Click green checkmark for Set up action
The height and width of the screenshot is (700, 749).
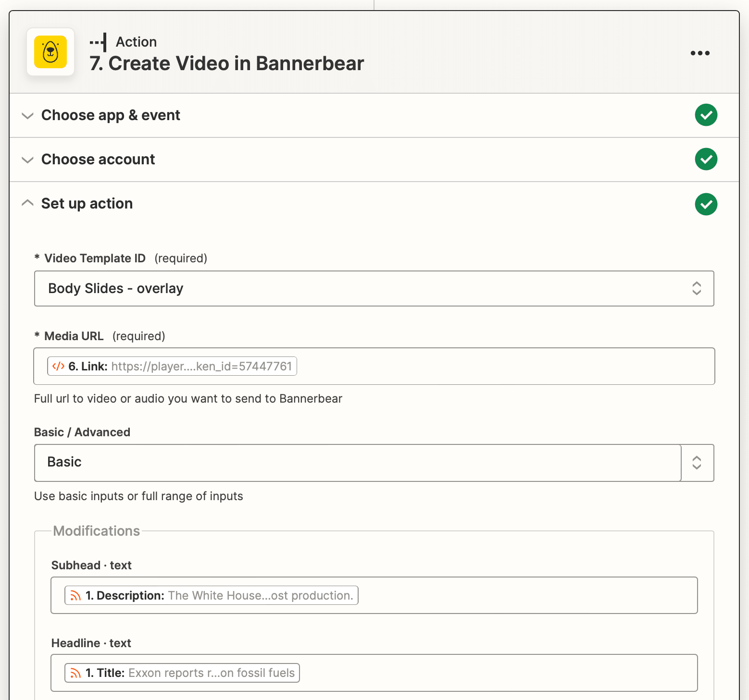706,204
